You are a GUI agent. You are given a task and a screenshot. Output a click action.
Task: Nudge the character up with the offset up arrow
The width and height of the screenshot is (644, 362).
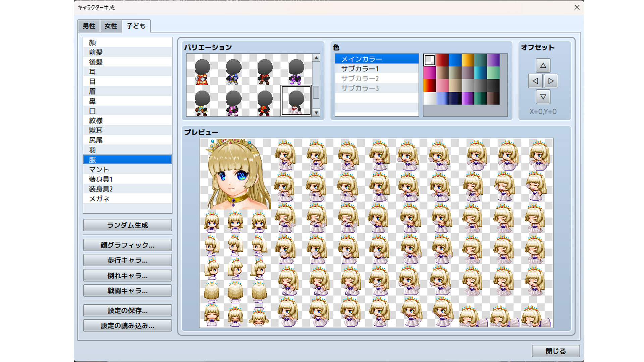[543, 66]
